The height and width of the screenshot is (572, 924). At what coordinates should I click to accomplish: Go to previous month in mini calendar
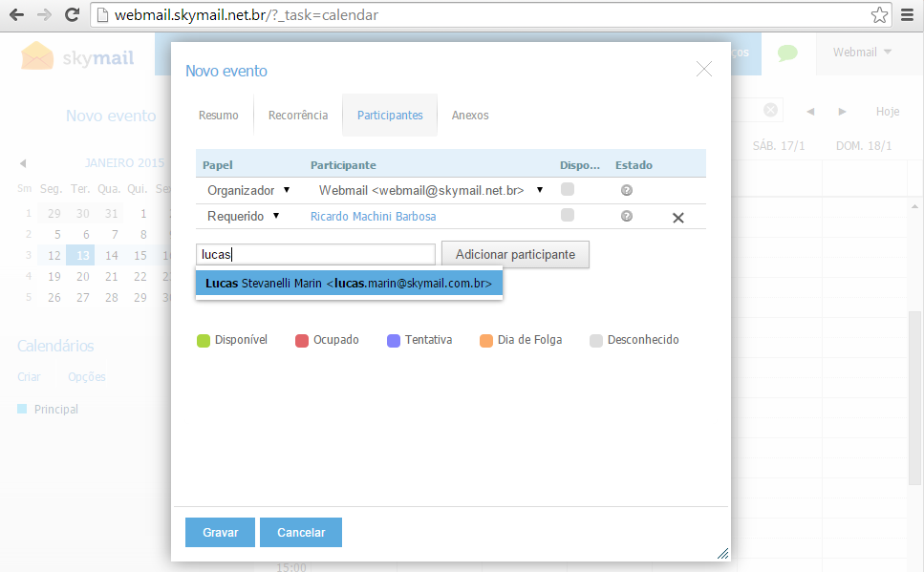tap(23, 163)
